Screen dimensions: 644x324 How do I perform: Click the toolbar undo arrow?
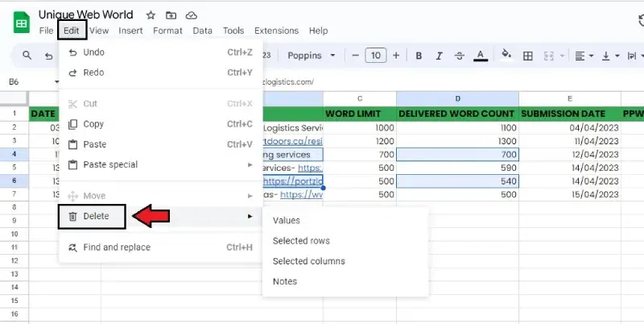point(48,56)
